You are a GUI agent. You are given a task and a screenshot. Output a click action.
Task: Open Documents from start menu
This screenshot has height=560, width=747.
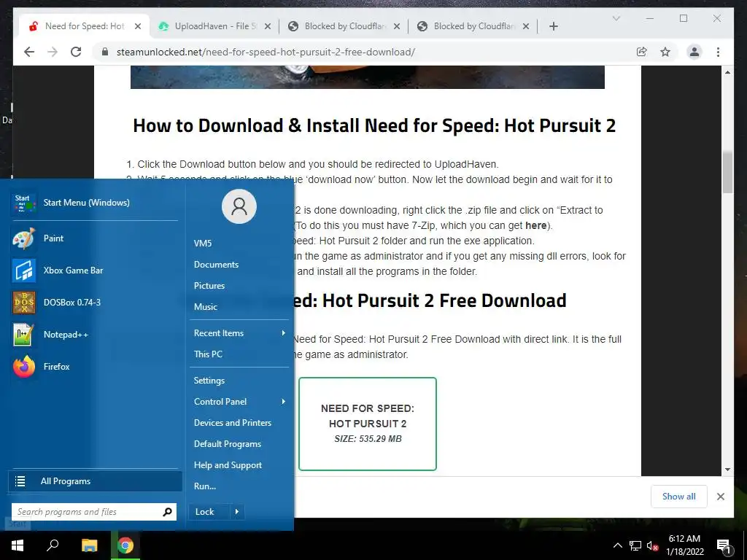(x=216, y=264)
